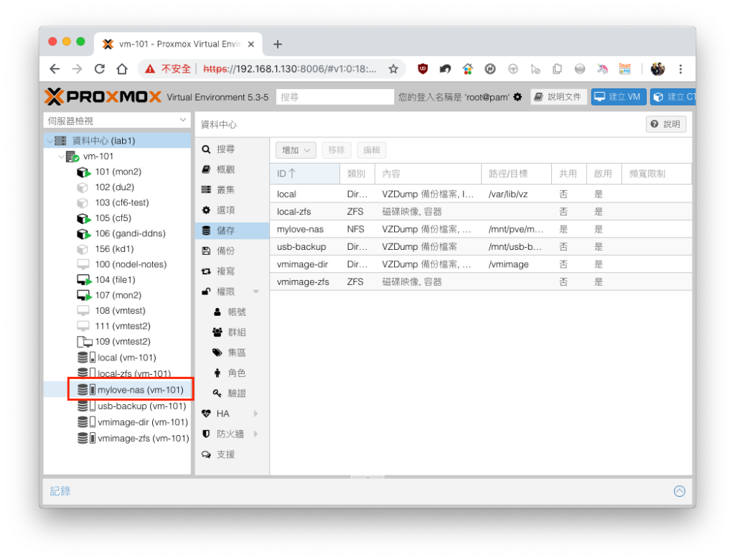
Task: Close the vm-101 Proxmox browser tab
Action: tap(251, 44)
